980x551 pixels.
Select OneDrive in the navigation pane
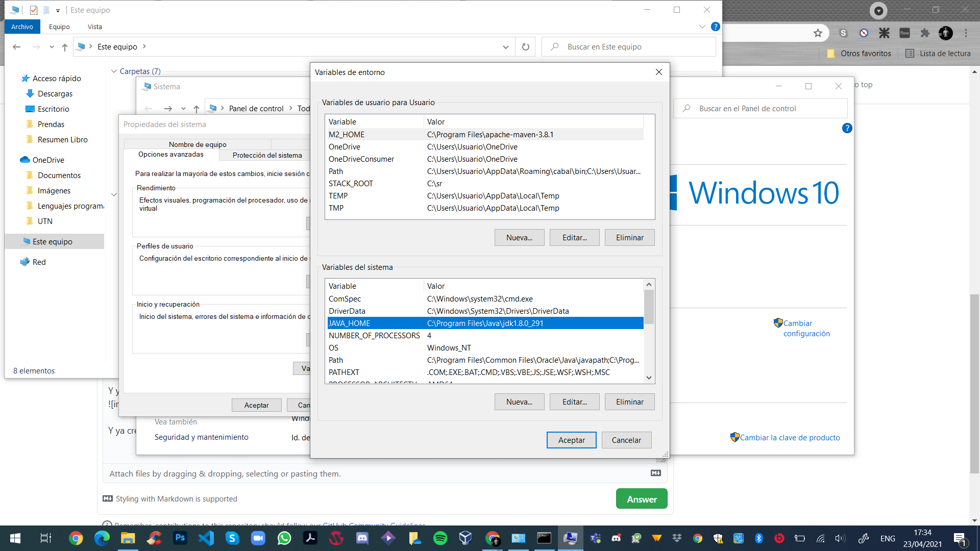tap(48, 160)
